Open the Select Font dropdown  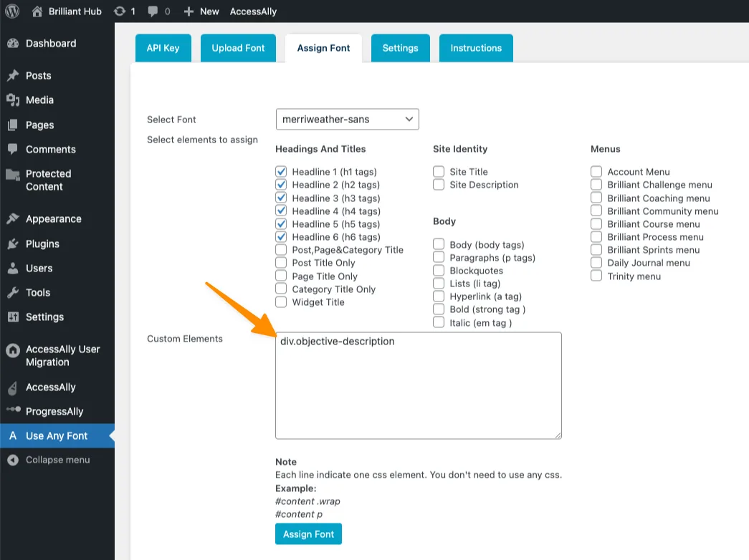tap(347, 119)
